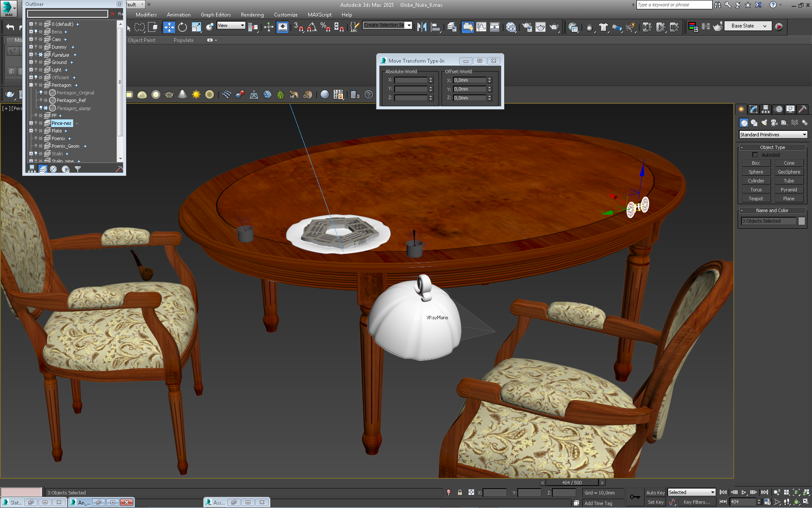Click the Render Production teapot icon
The image size is (812, 508).
coord(554,27)
